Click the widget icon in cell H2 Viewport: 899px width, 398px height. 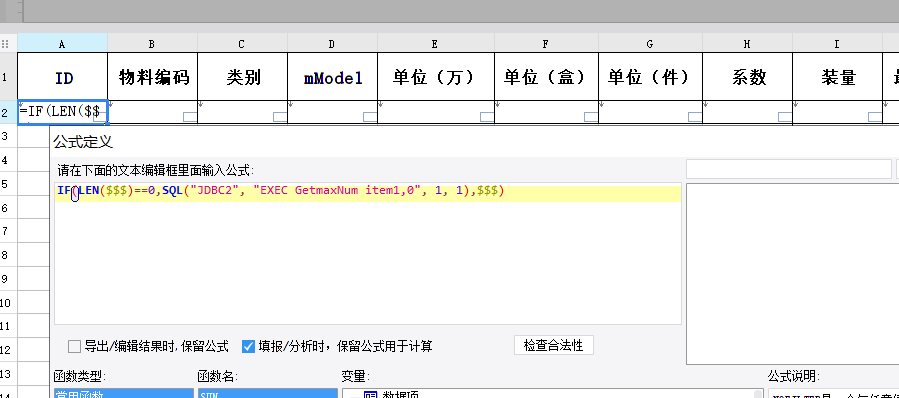tap(785, 117)
